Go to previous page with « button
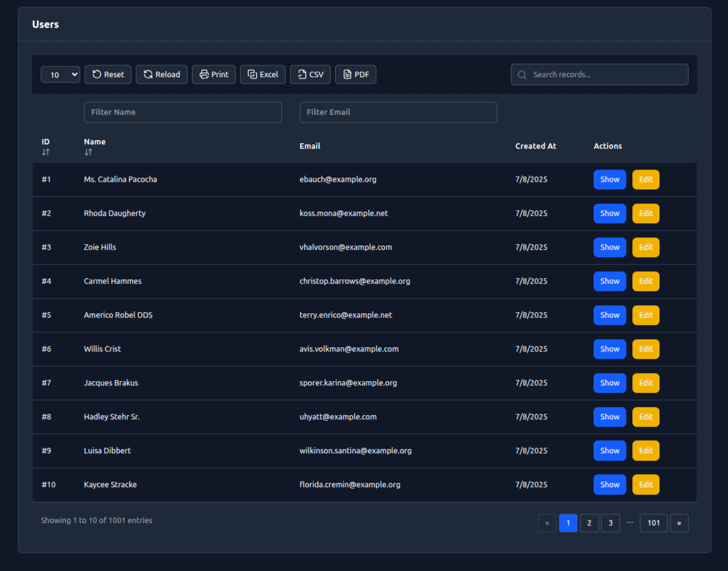 pyautogui.click(x=547, y=523)
